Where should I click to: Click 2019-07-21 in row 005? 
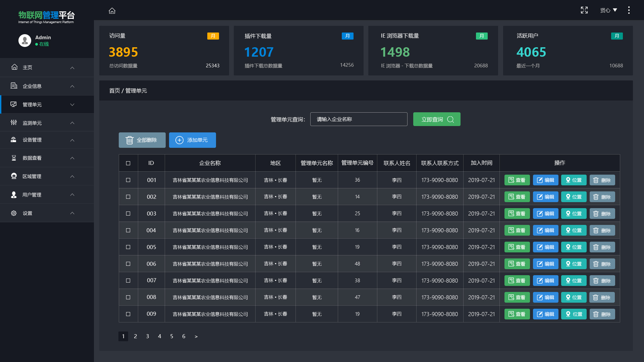481,247
